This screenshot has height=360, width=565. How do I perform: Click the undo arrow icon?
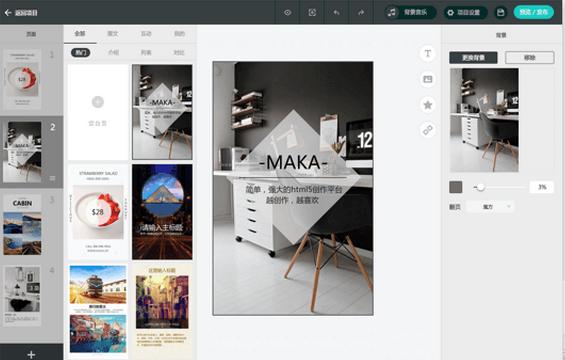tap(337, 13)
